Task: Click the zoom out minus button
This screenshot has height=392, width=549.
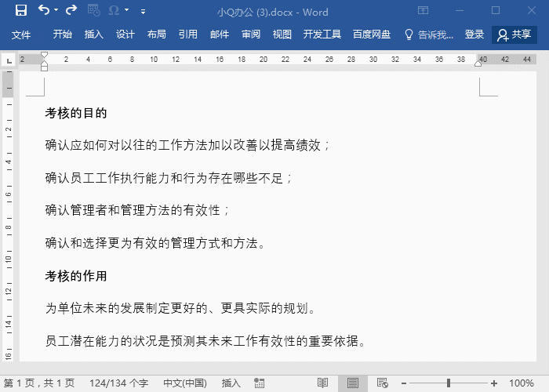Action: coord(404,383)
